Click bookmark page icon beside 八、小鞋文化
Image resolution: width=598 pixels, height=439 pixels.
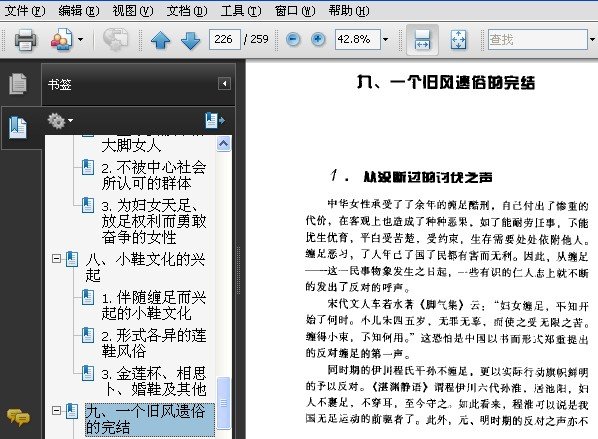click(72, 259)
